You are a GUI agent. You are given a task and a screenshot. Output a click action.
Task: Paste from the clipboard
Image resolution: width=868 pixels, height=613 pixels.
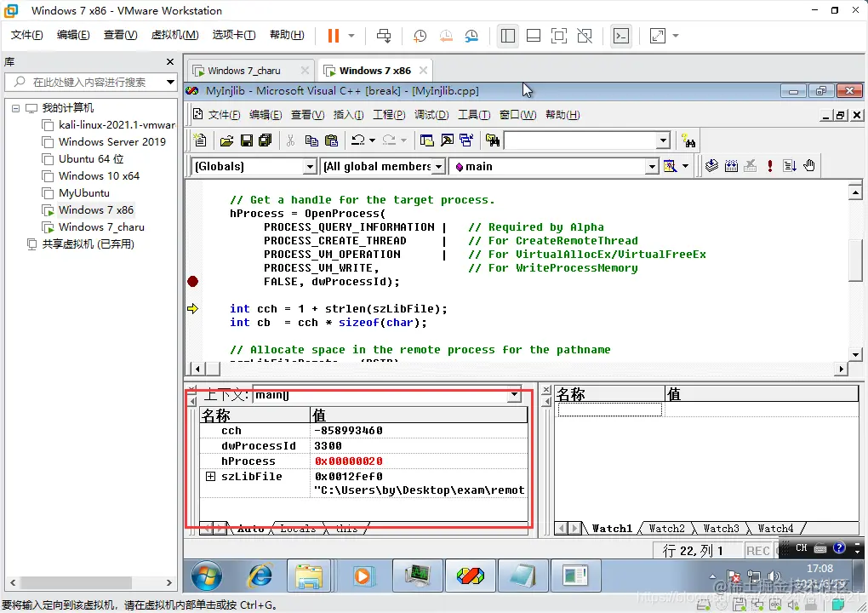331,140
